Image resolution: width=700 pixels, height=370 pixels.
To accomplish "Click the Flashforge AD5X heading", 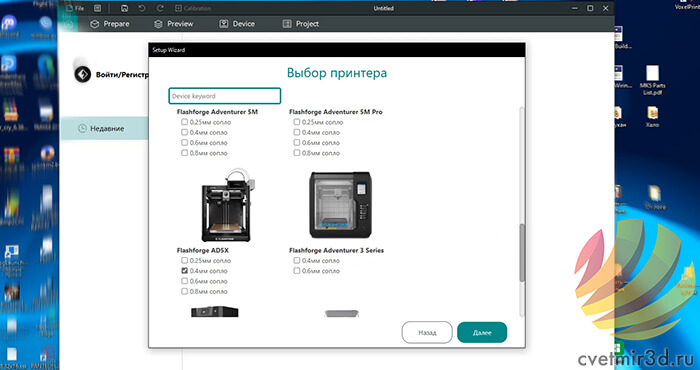I will (x=203, y=250).
